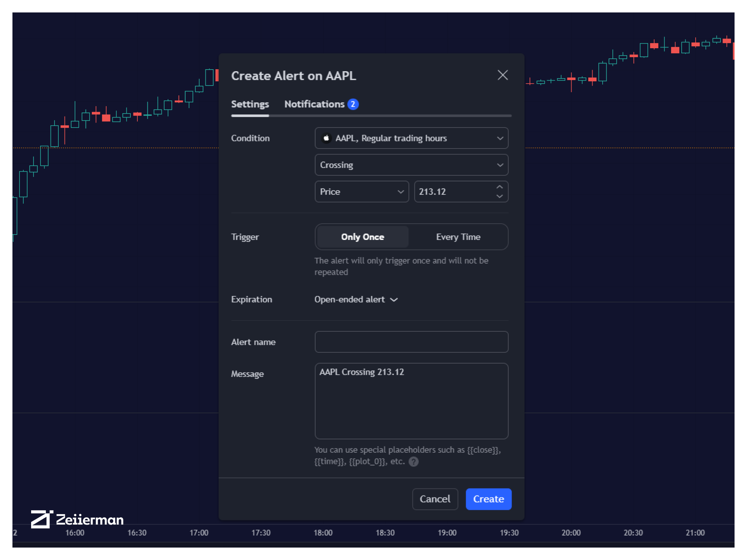
Task: Open the AAPL Regular trading hours dropdown
Action: pos(411,138)
